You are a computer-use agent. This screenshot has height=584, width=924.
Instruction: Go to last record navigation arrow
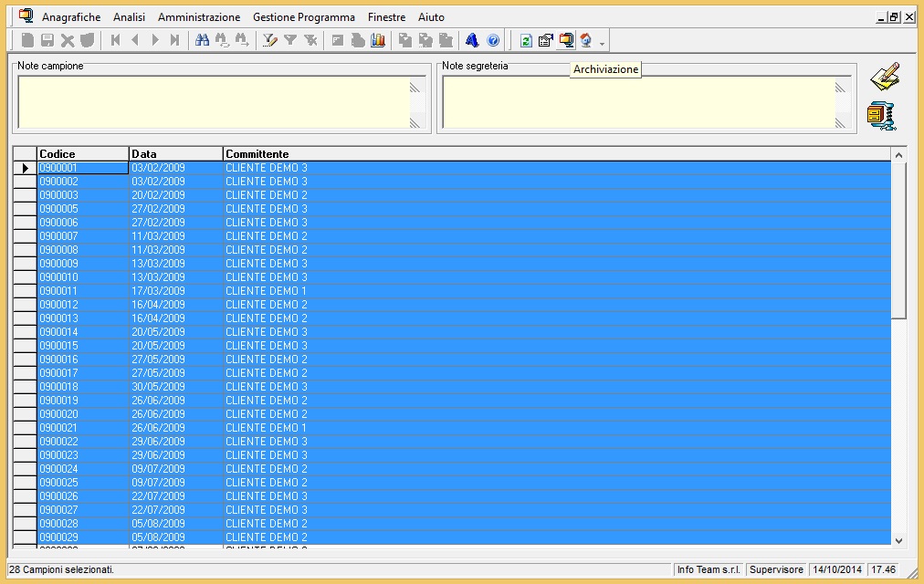[174, 40]
